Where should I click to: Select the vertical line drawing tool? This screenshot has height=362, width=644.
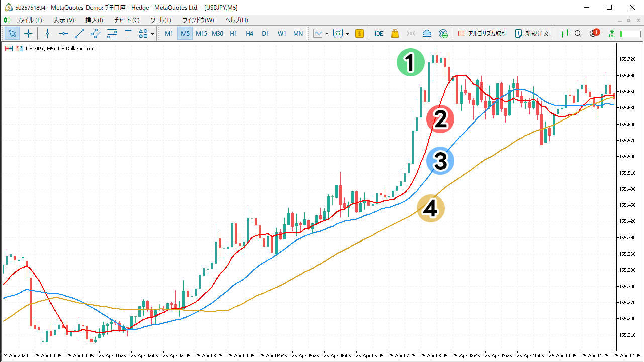[47, 34]
